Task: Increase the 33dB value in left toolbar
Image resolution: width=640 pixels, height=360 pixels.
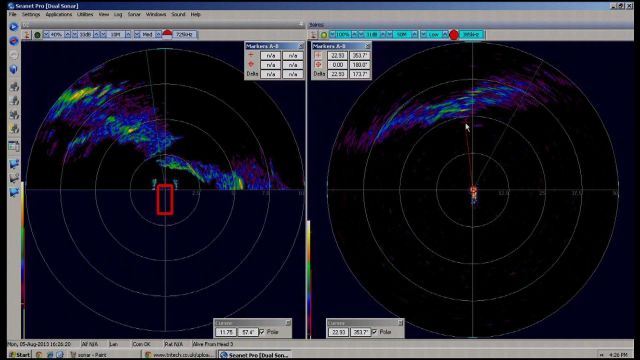Action: click(x=96, y=35)
